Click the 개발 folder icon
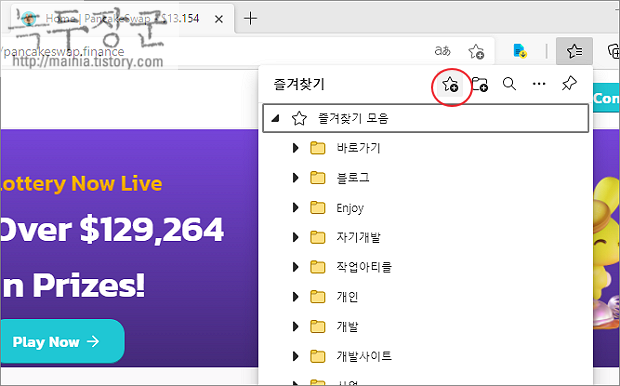This screenshot has width=620, height=386. tap(318, 326)
